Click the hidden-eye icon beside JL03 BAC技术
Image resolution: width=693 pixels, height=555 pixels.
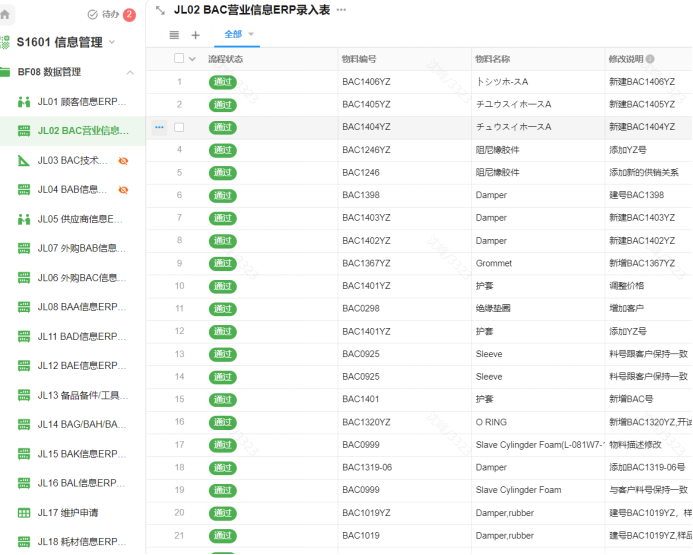[x=123, y=160]
